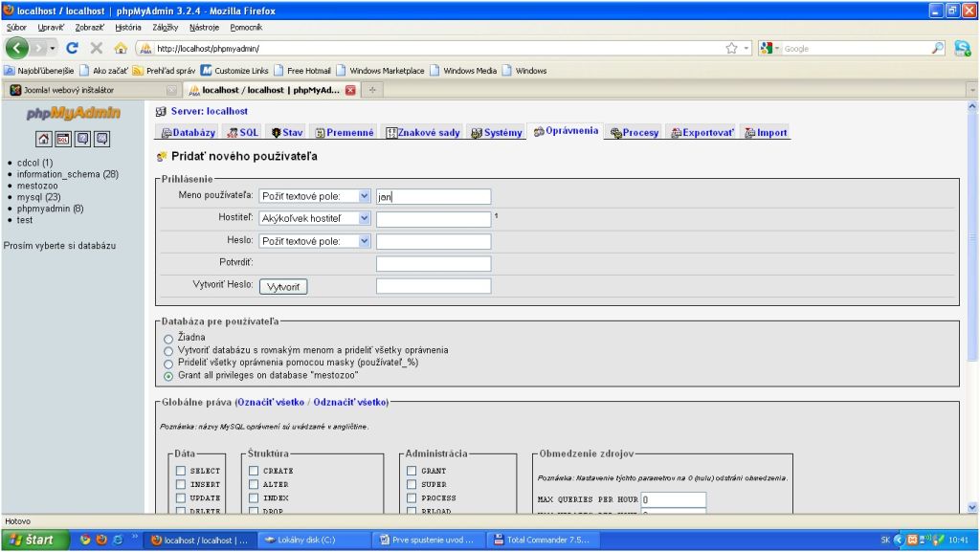Viewport: 980px width, 552px height.
Task: Open the Stav tab
Action: tap(287, 132)
